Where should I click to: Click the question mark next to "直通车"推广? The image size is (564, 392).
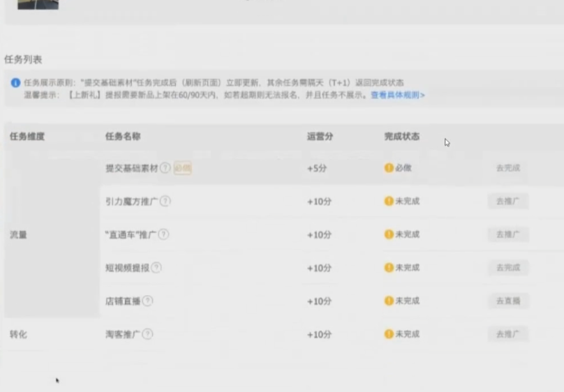pyautogui.click(x=163, y=235)
